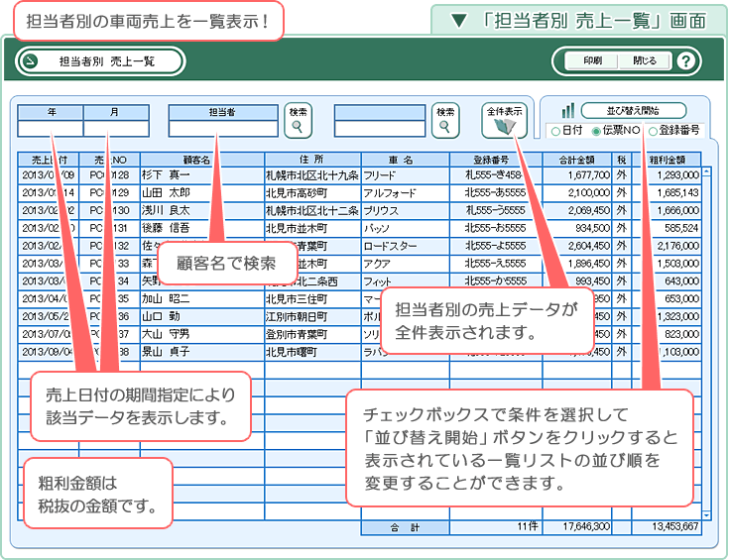The width and height of the screenshot is (729, 560).
Task: Click the 担当者別 売上一覧 title icon
Action: [31, 60]
